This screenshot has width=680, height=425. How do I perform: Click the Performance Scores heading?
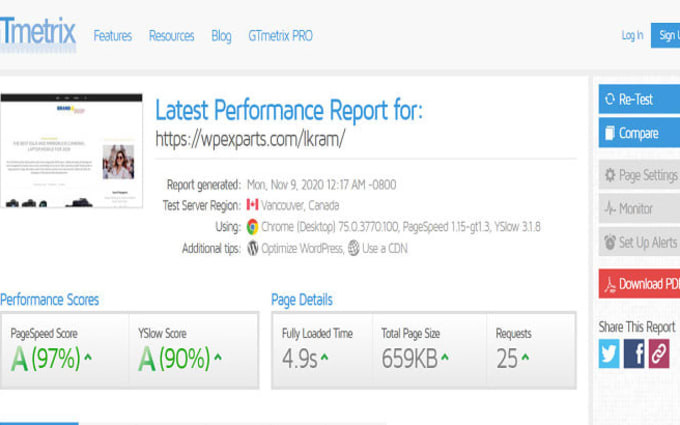49,300
